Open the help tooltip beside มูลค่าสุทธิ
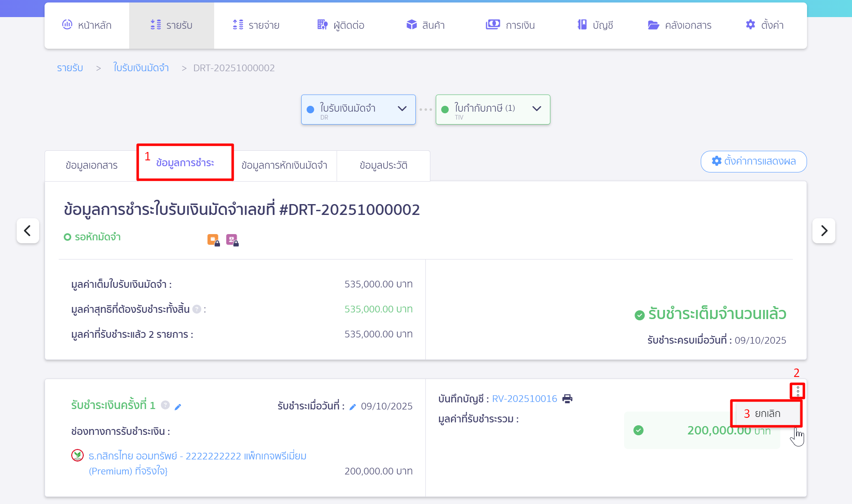The height and width of the screenshot is (504, 852). 197,309
